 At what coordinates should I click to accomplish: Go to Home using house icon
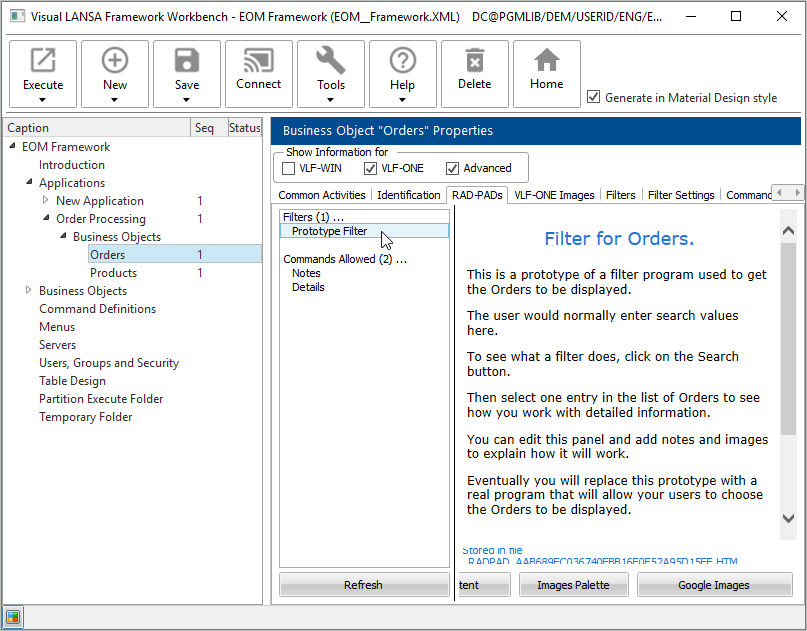(546, 62)
